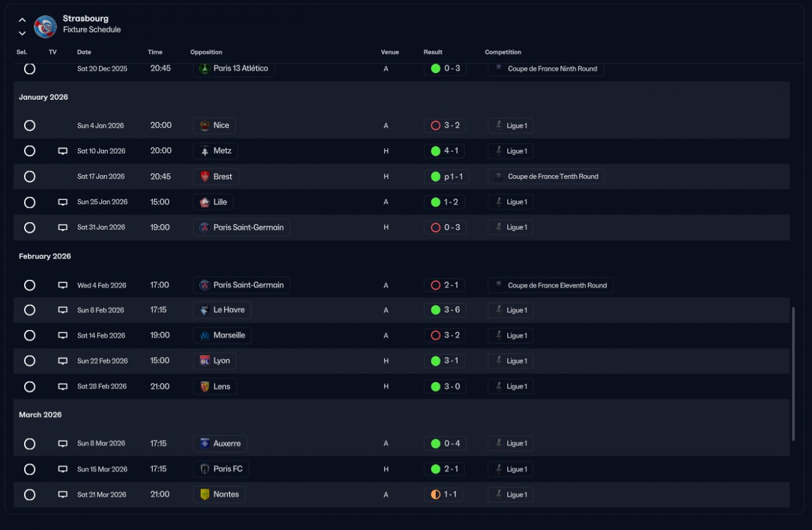Click the Competition column header
Image resolution: width=812 pixels, height=530 pixels.
click(502, 52)
